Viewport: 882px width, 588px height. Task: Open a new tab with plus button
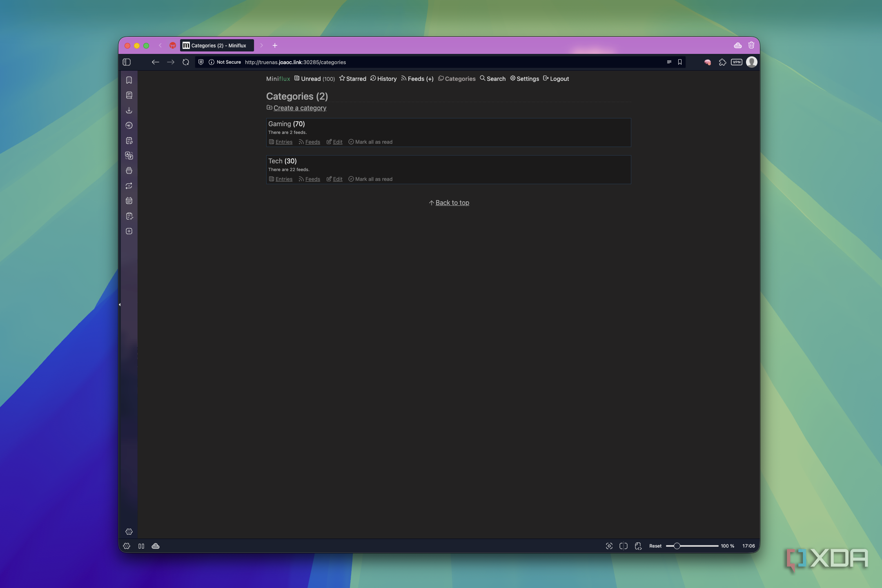pos(275,45)
